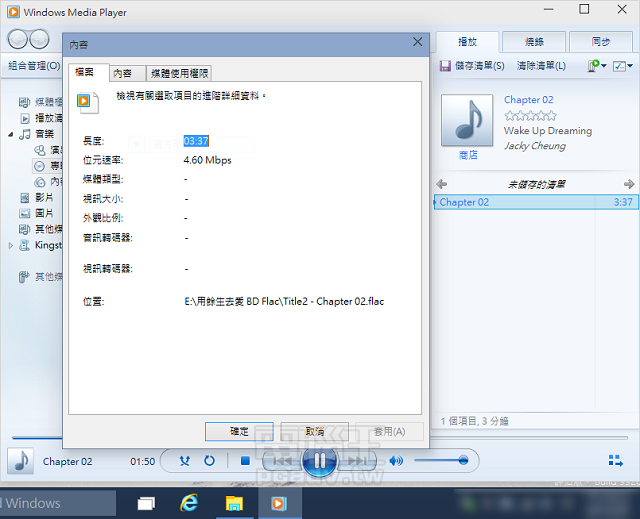Pause the playing track
Image resolution: width=640 pixels, height=519 pixels.
coord(320,461)
